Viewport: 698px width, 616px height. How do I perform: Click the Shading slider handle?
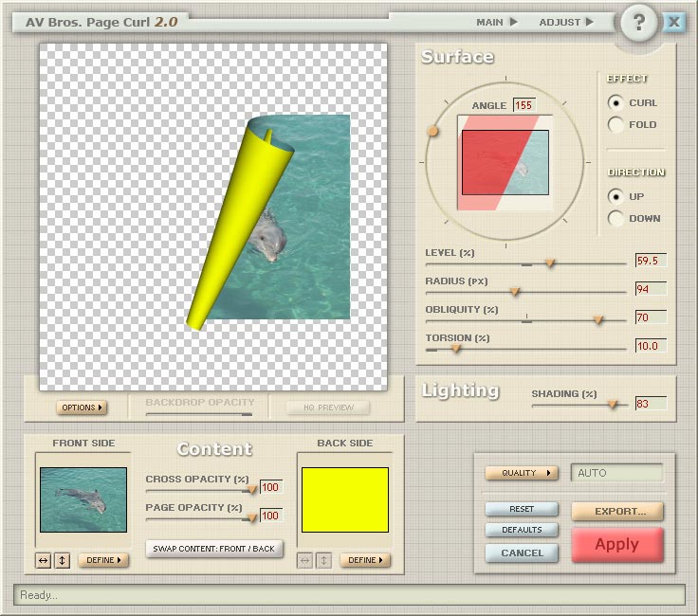[x=613, y=405]
